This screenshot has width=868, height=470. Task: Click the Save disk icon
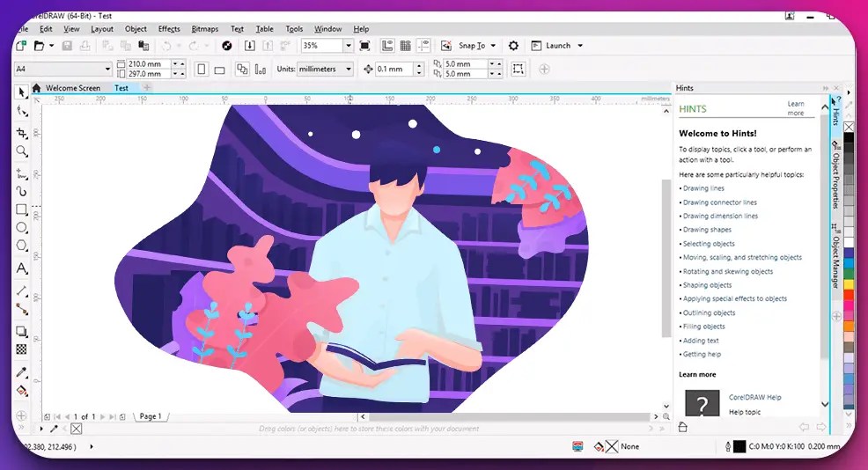(x=67, y=46)
